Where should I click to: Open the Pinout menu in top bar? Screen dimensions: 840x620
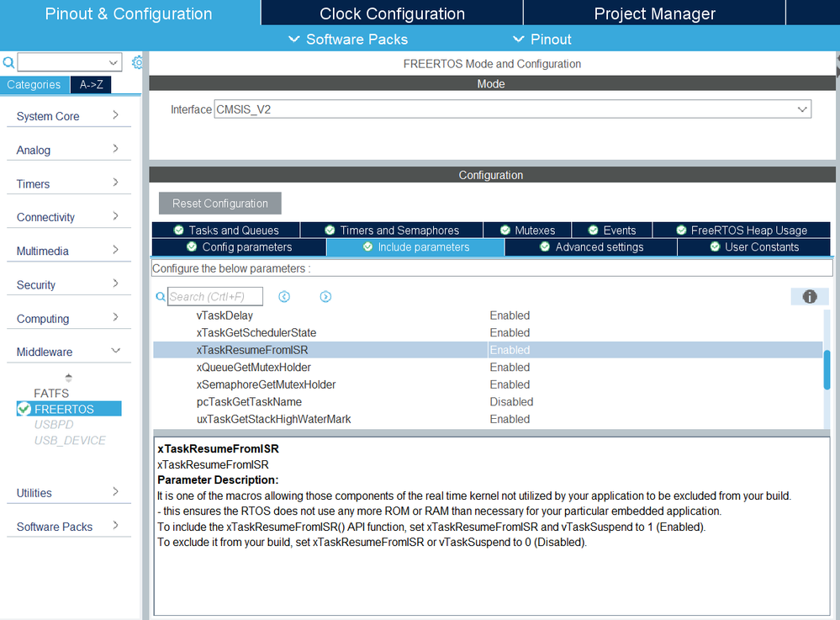pyautogui.click(x=542, y=40)
